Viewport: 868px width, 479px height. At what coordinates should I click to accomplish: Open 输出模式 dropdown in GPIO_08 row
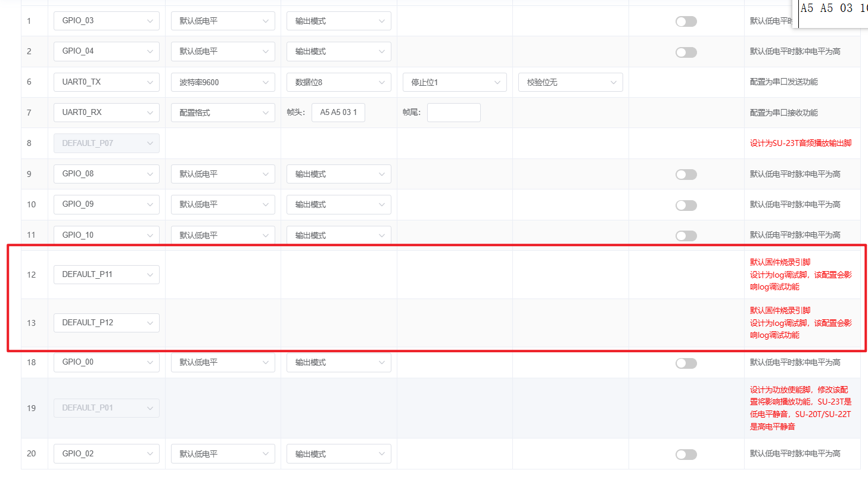pyautogui.click(x=338, y=174)
